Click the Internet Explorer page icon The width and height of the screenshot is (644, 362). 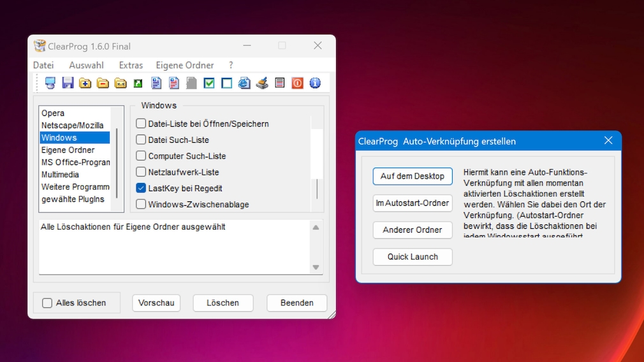point(244,83)
